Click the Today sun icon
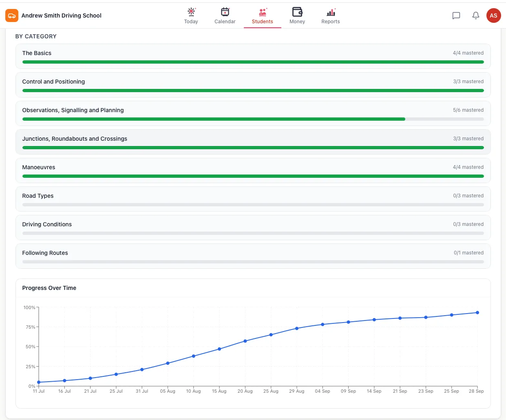 tap(191, 12)
